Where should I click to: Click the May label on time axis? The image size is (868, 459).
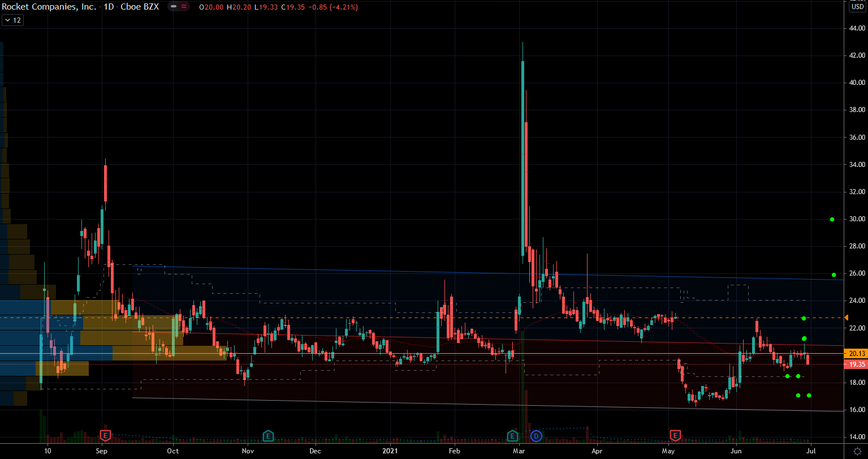click(669, 451)
